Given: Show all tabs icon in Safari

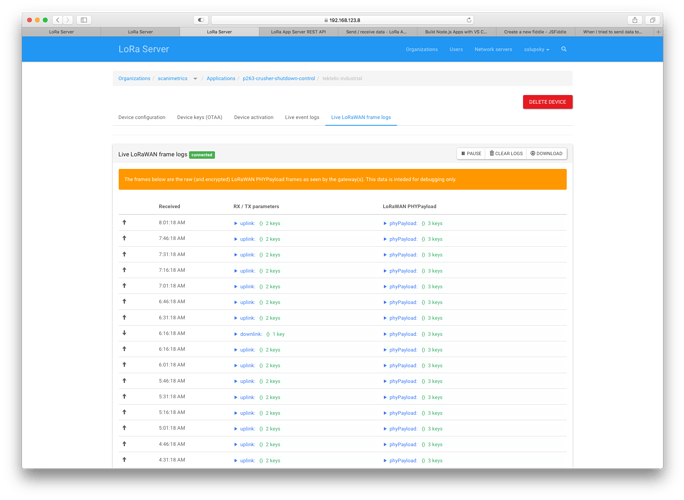Looking at the screenshot, I should click(x=652, y=20).
